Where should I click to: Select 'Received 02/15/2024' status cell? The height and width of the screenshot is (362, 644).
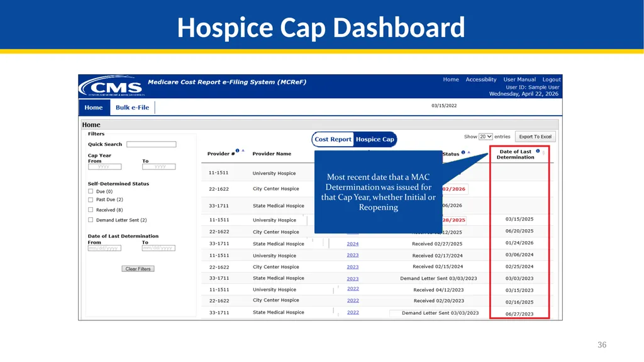coord(438,266)
